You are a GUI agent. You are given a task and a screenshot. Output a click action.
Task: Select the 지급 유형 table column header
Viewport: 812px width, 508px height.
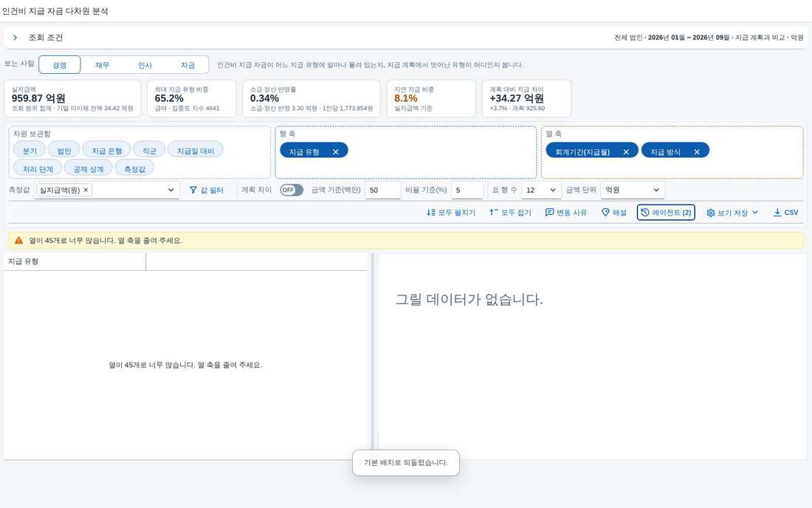point(75,261)
